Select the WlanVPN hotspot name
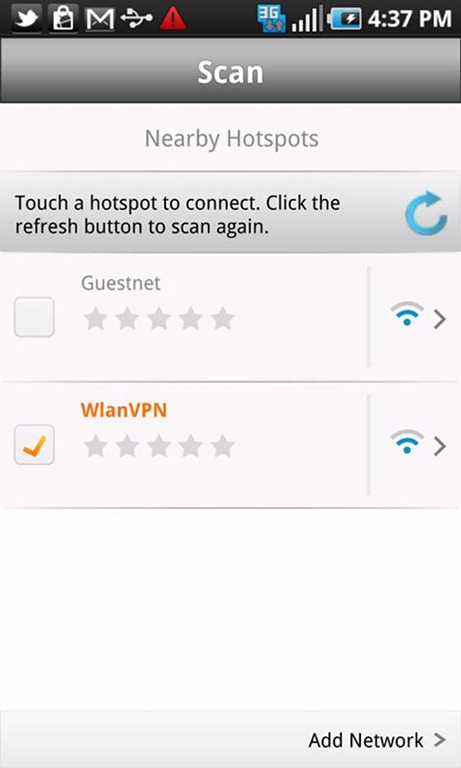Screen dimensions: 461x768 (123, 410)
